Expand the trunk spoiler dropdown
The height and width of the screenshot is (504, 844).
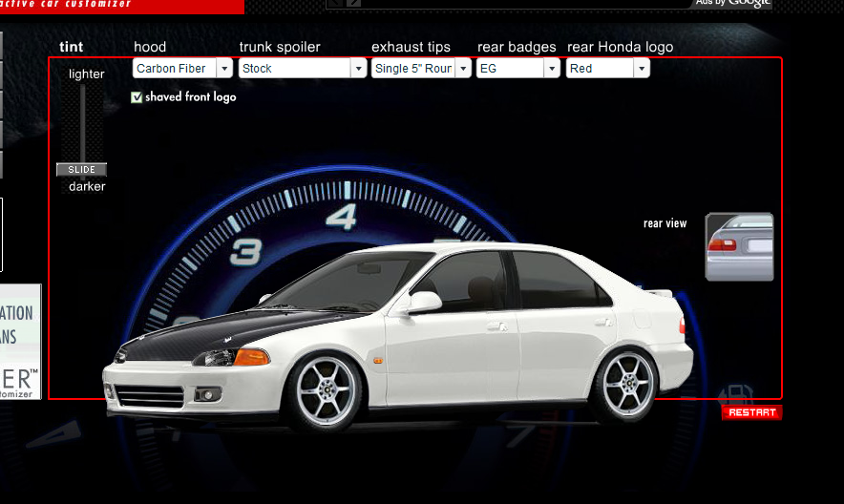coord(303,69)
